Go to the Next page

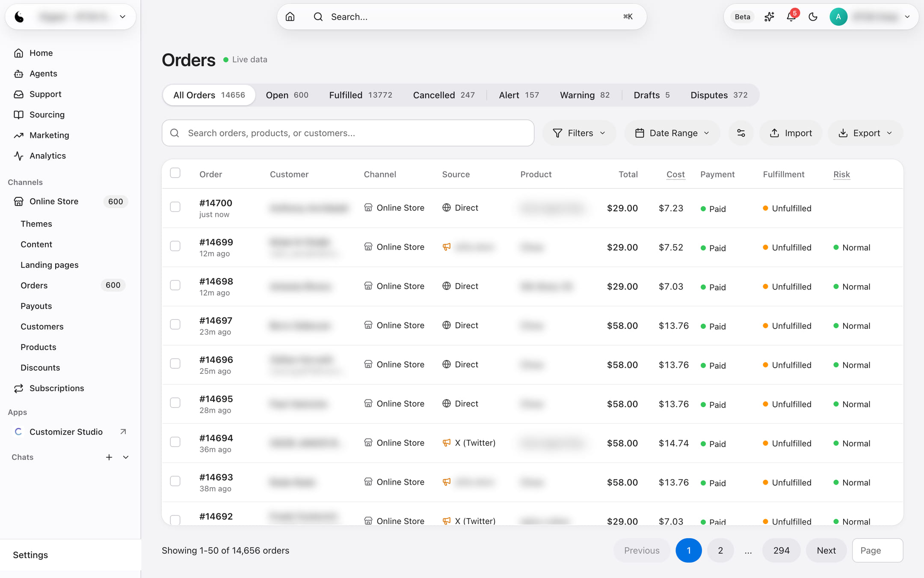click(826, 551)
